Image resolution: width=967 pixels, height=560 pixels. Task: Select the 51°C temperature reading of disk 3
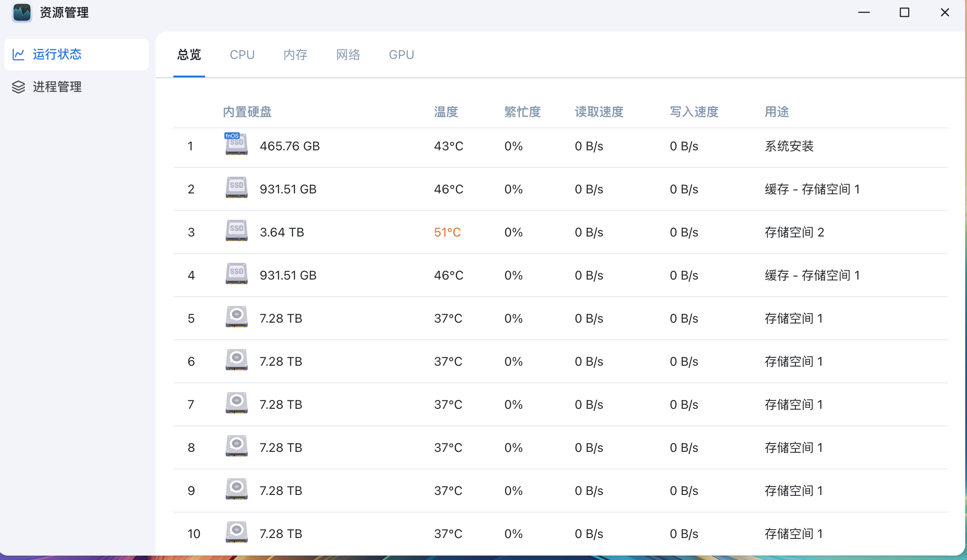(x=448, y=232)
